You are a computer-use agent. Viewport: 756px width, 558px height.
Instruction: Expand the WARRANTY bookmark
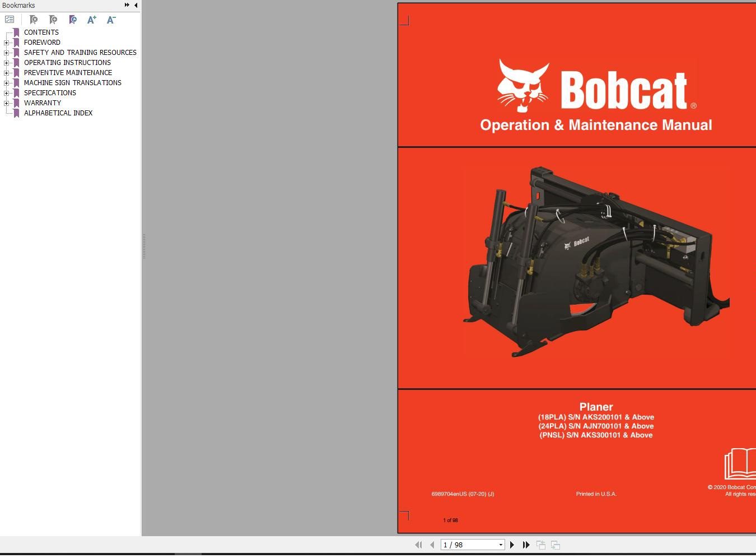(x=6, y=103)
